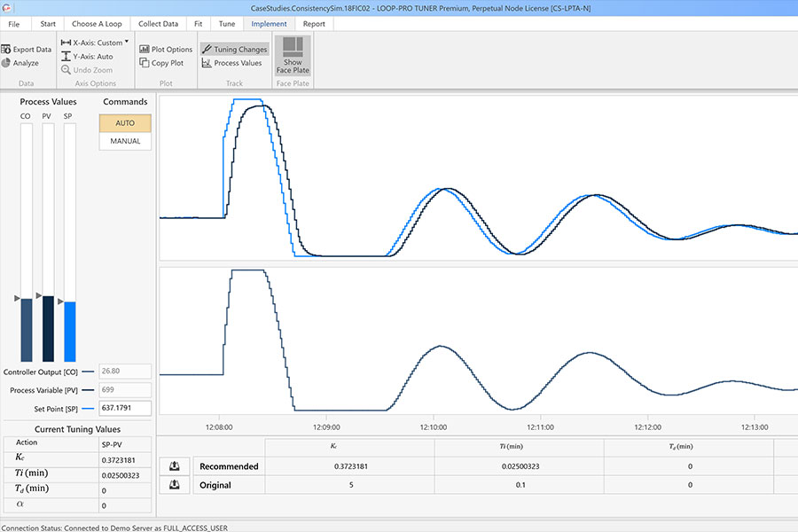Switch controller to MANUAL mode
This screenshot has width=798, height=532.
click(x=125, y=141)
